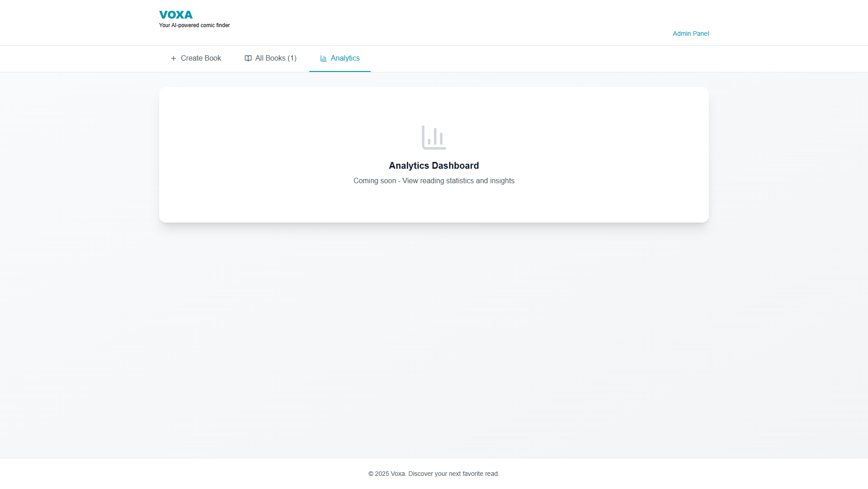Click the teal underline below Analytics tab
The image size is (868, 489).
coord(340,71)
